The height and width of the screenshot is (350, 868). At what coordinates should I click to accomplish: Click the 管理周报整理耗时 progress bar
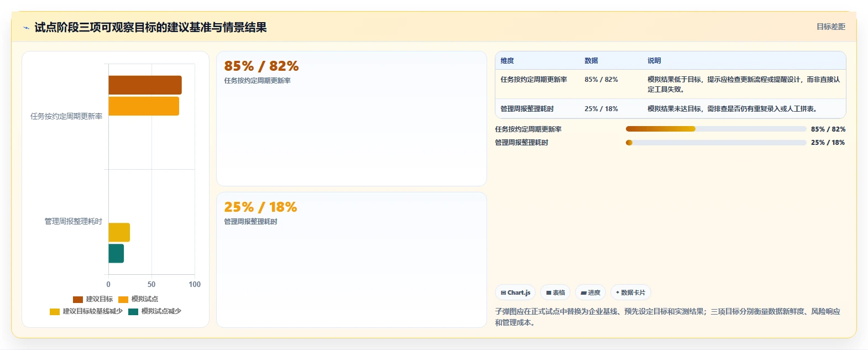716,142
